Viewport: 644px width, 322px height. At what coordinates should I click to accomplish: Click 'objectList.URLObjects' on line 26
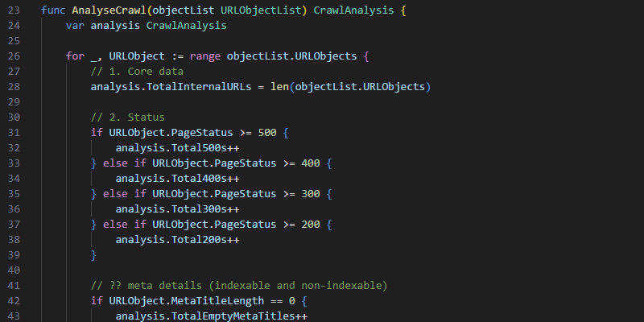tap(291, 56)
